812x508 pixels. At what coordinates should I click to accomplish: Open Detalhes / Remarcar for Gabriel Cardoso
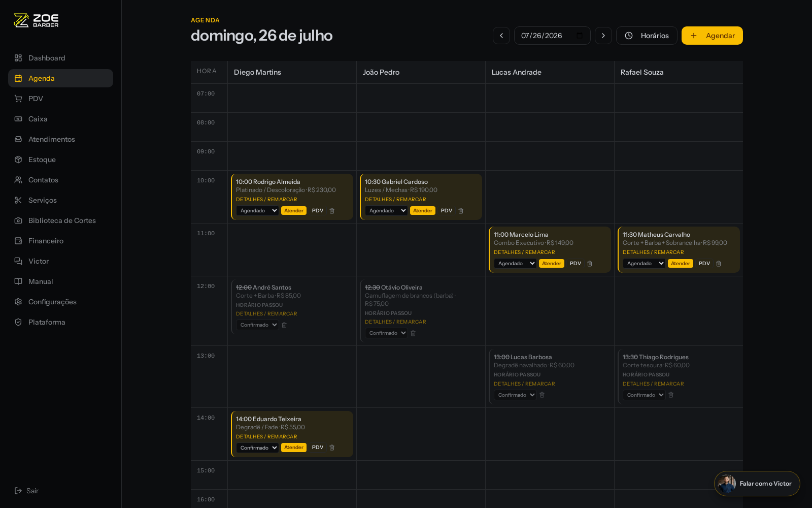395,200
